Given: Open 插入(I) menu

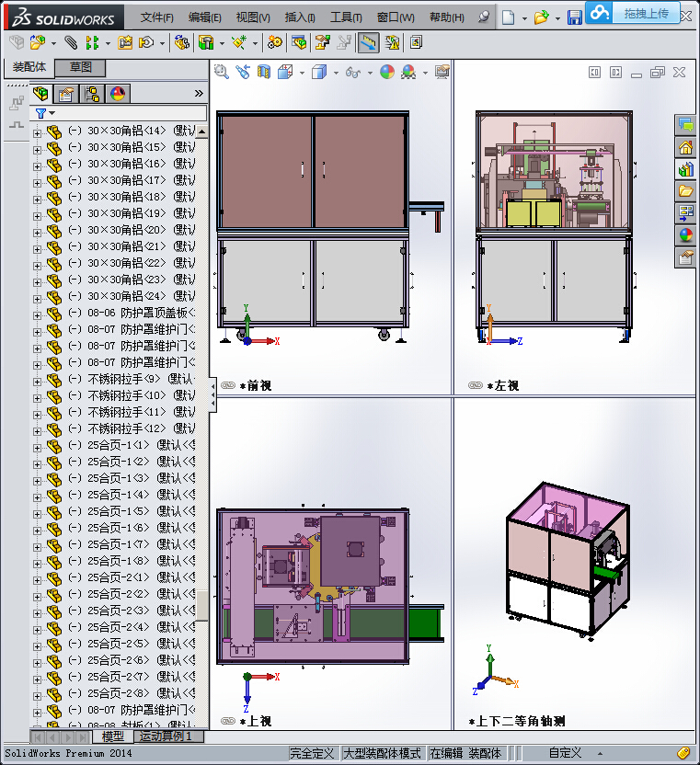Looking at the screenshot, I should (x=300, y=17).
